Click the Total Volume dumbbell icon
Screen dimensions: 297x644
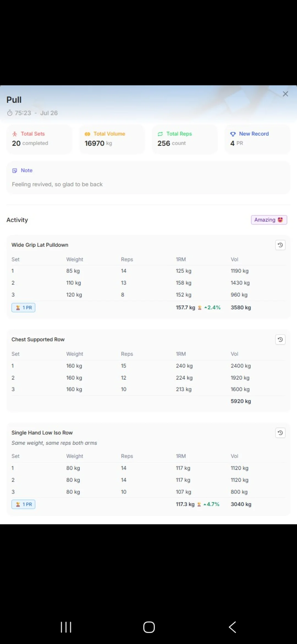coord(87,134)
